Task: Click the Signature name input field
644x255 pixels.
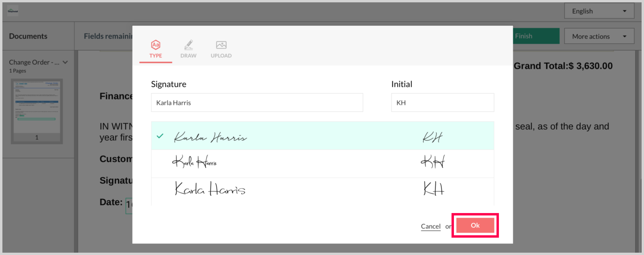Action: 257,103
